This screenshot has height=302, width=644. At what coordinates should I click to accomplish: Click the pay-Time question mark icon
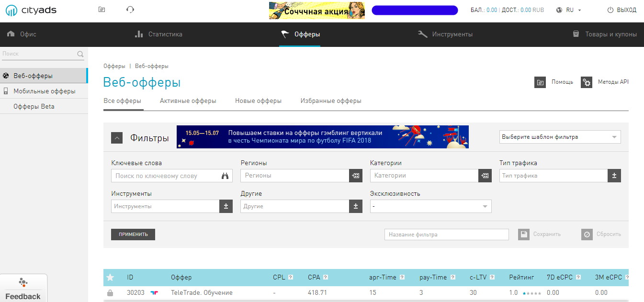coord(452,277)
